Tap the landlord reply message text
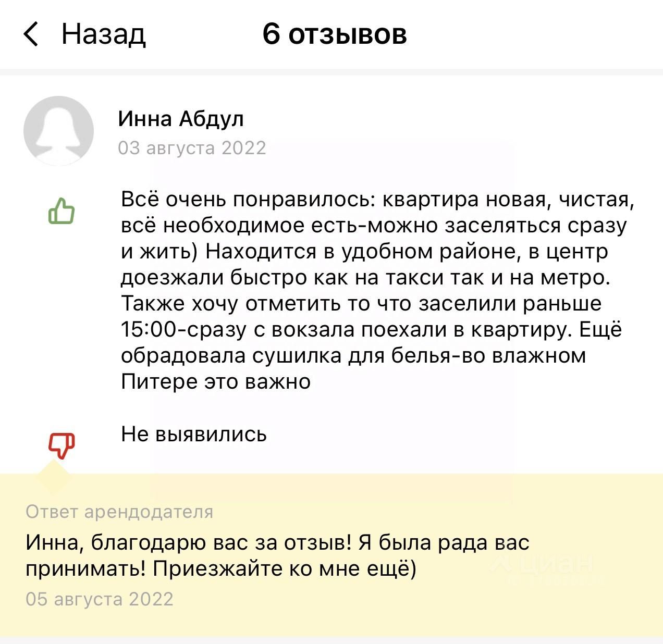 coord(277,555)
